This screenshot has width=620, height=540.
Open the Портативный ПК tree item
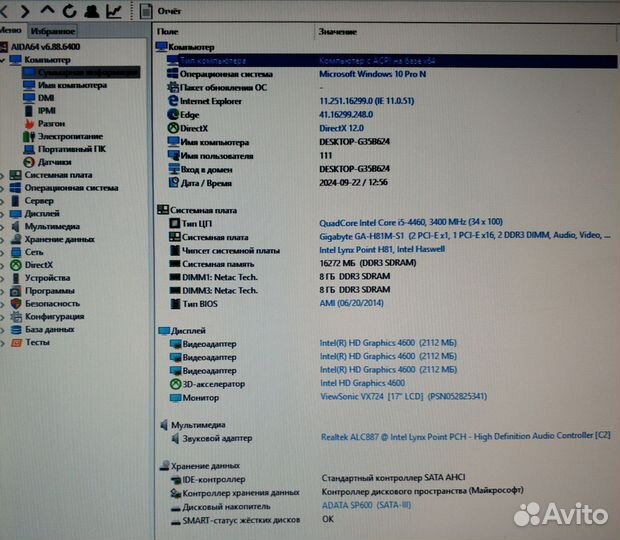click(72, 149)
